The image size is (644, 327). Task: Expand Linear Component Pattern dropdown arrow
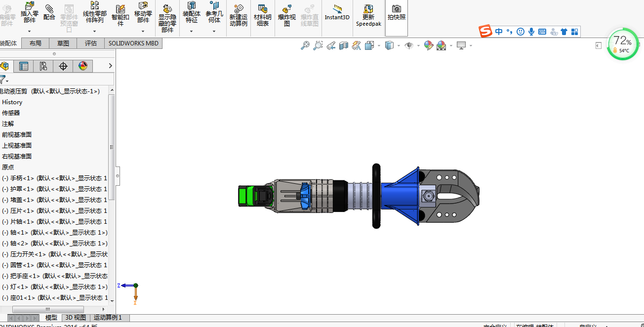pos(94,31)
